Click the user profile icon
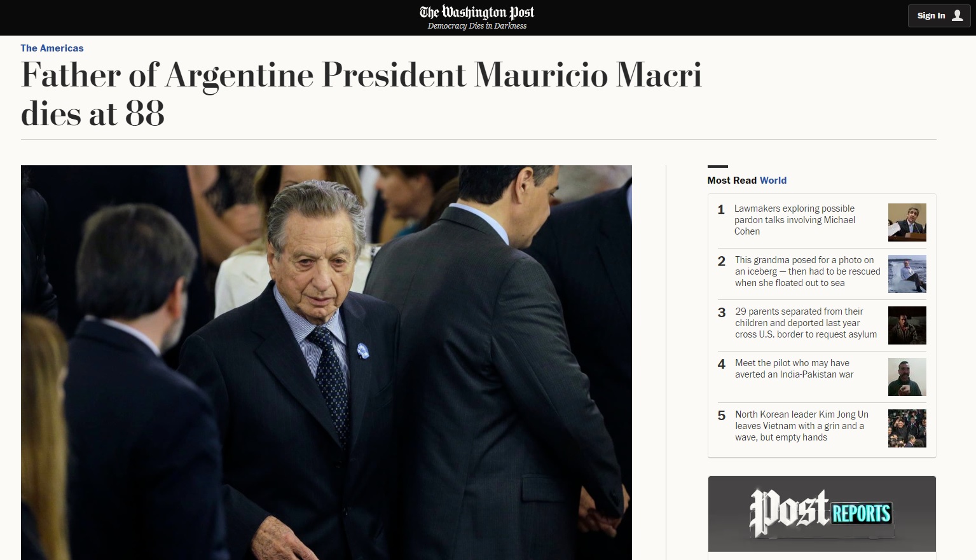976x560 pixels. 957,15
